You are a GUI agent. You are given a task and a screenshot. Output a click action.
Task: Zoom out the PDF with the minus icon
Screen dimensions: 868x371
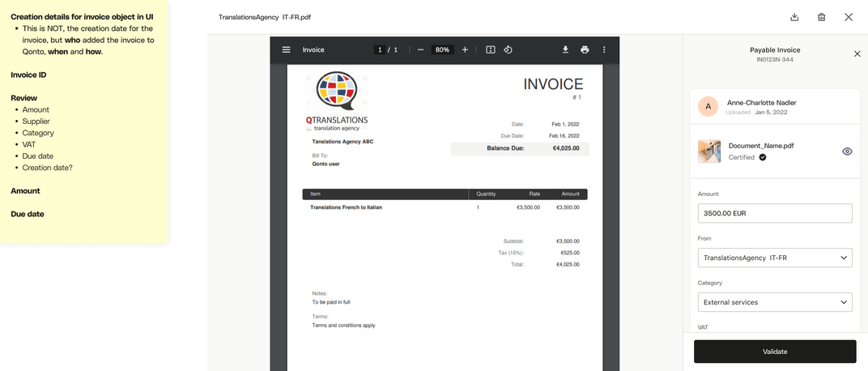point(420,49)
